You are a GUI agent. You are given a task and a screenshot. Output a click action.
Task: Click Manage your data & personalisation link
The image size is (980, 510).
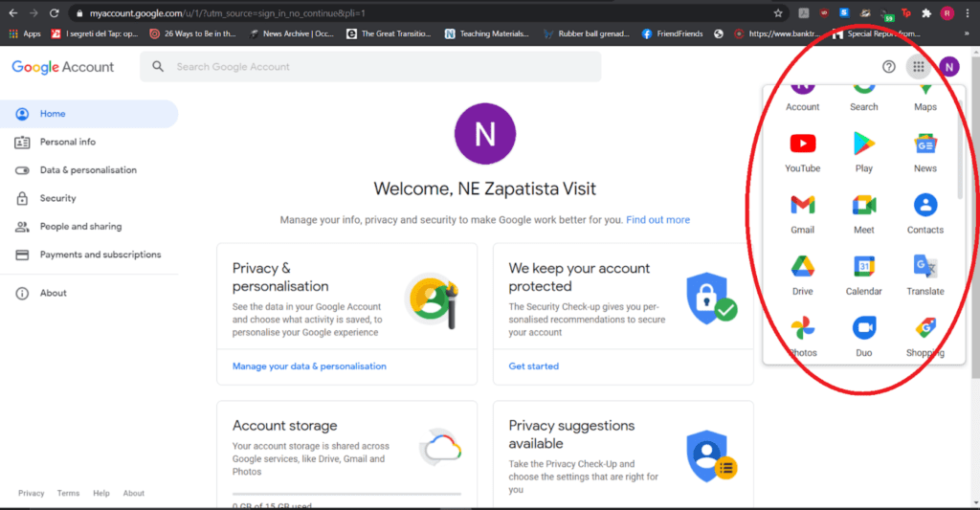click(x=309, y=366)
